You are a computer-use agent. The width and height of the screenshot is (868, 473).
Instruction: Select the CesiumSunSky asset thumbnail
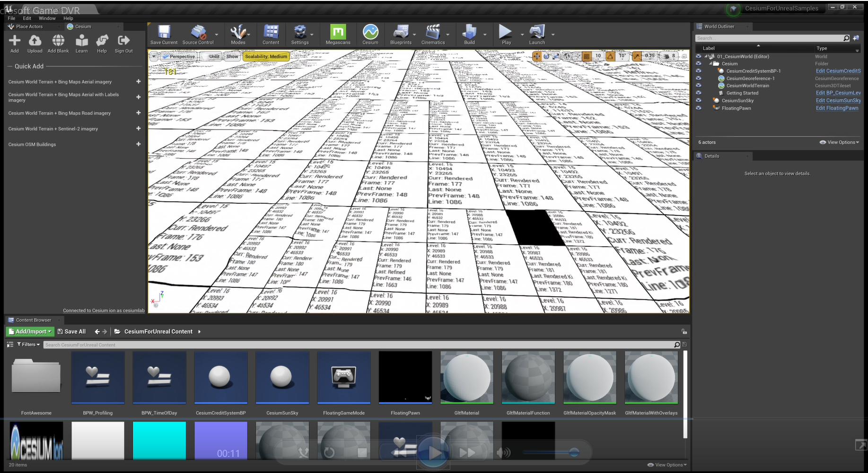pos(282,378)
